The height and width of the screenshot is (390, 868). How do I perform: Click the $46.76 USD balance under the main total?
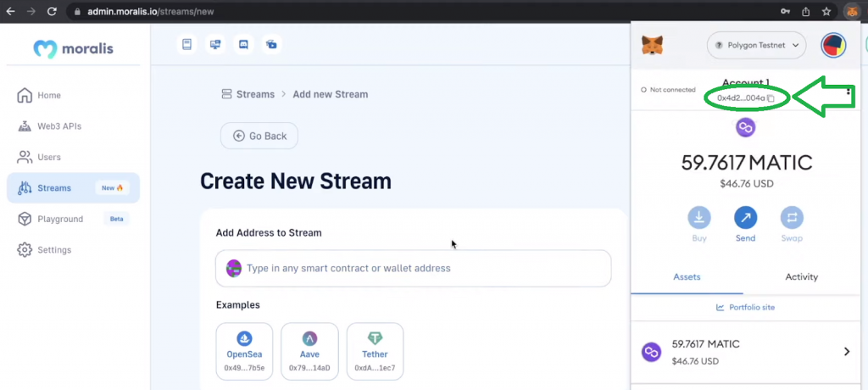(x=747, y=184)
